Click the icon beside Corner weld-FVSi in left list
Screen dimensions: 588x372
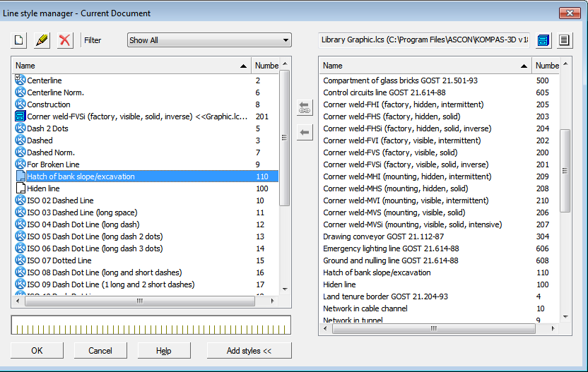coord(20,116)
